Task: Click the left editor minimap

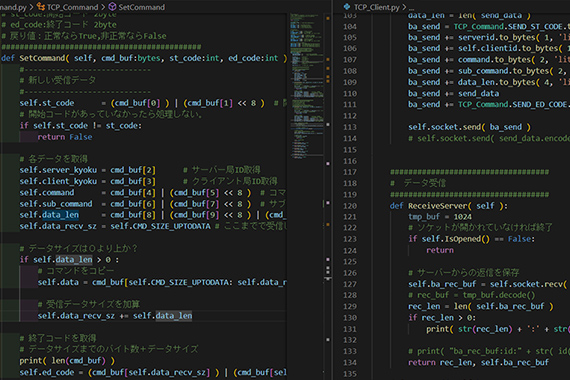Action: coord(306,86)
